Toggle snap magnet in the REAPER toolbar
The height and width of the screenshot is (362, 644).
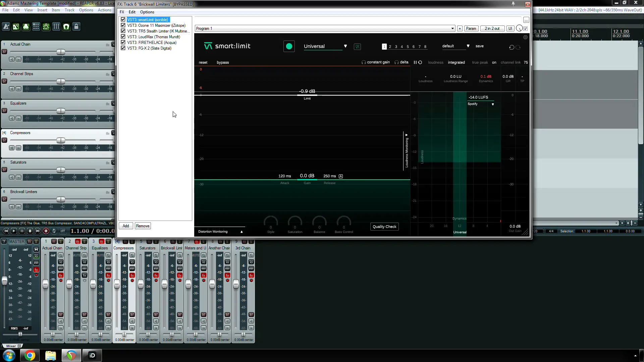click(66, 26)
